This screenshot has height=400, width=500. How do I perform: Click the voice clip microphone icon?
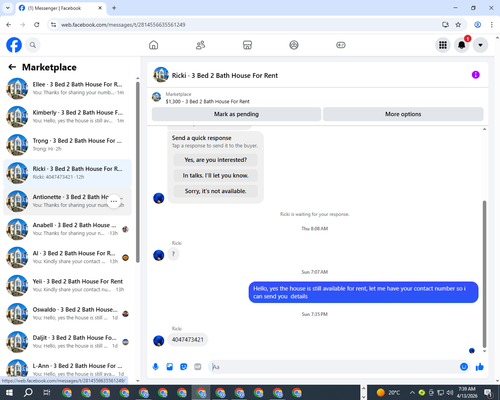(x=156, y=367)
